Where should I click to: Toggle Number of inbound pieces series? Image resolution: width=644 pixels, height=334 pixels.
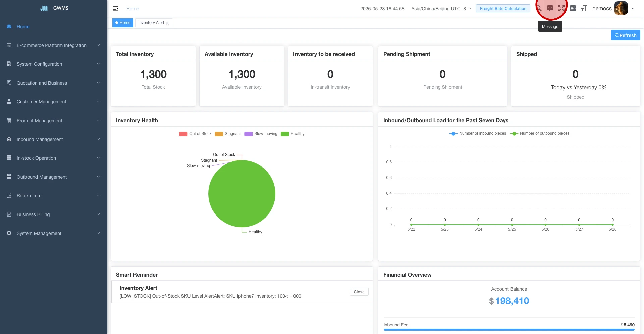(x=478, y=133)
